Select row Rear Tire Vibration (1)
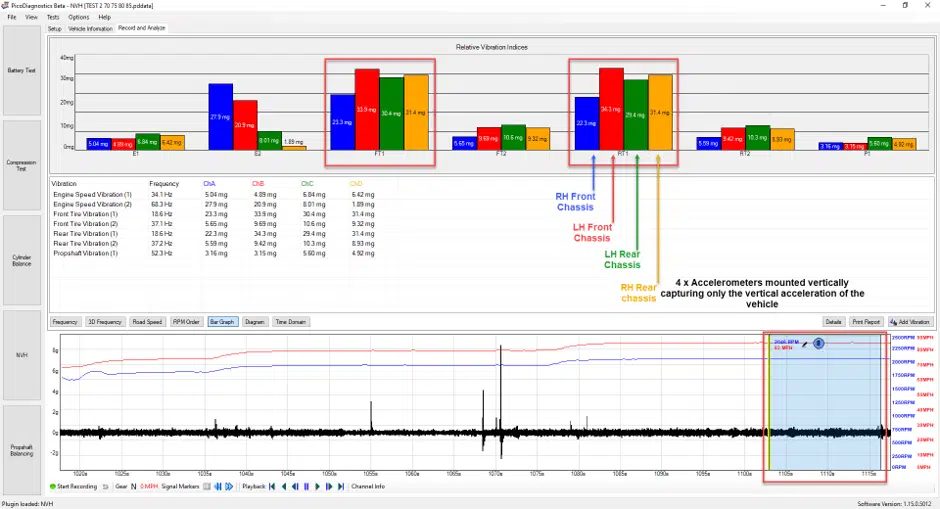The image size is (940, 509). (214, 234)
